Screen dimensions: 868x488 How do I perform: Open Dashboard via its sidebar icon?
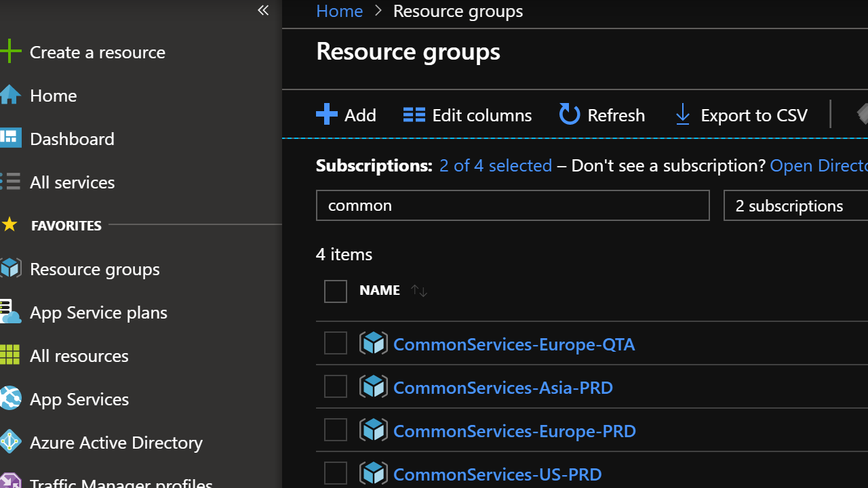10,138
